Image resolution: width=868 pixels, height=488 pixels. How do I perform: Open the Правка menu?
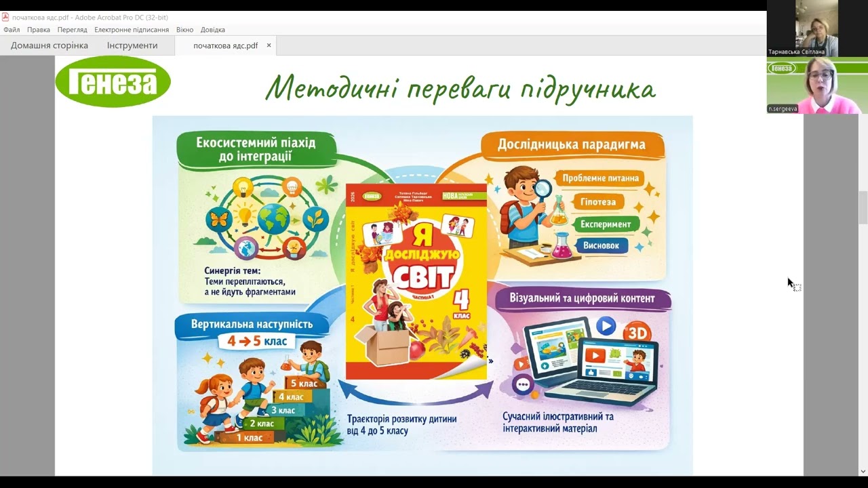[39, 30]
